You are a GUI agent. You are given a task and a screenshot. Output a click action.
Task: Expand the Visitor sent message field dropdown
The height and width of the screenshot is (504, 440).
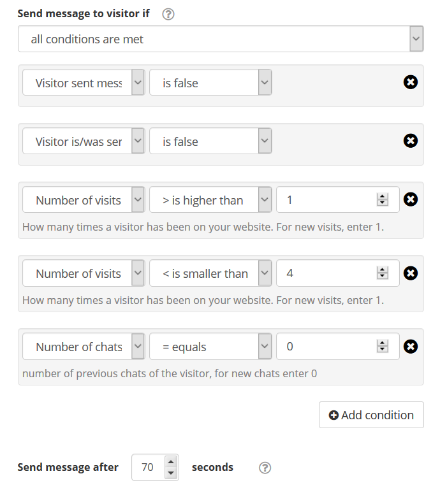(x=84, y=83)
